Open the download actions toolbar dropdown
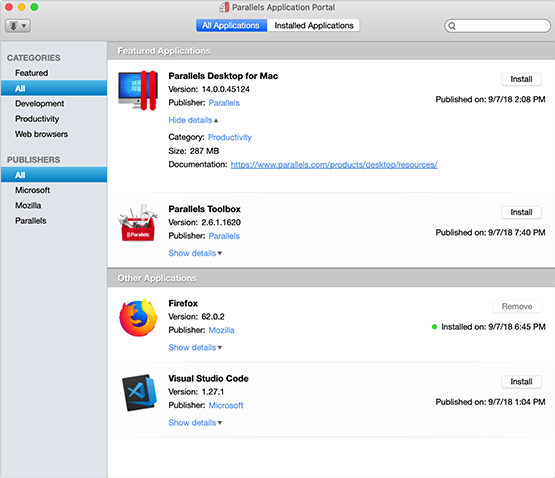Image resolution: width=555 pixels, height=478 pixels. [x=18, y=26]
